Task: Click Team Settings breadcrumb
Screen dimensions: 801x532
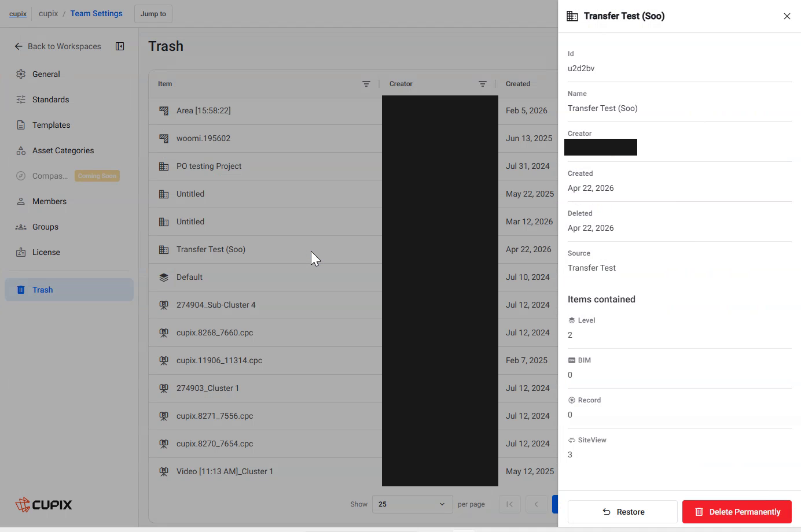Action: tap(96, 13)
